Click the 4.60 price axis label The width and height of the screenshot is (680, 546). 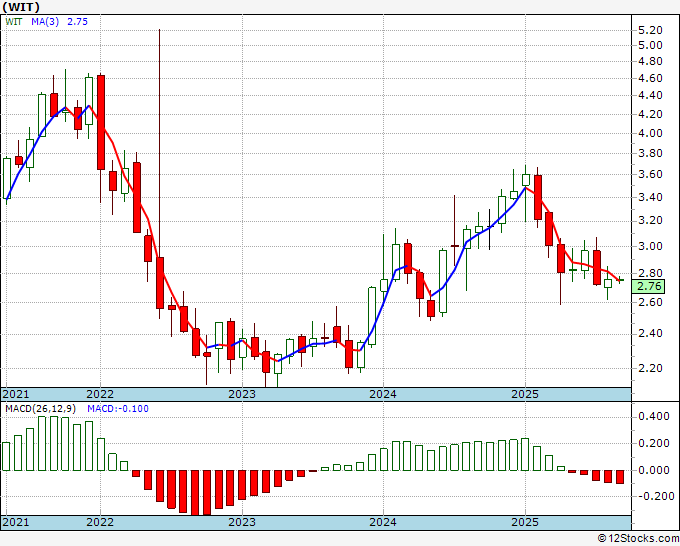[x=651, y=78]
